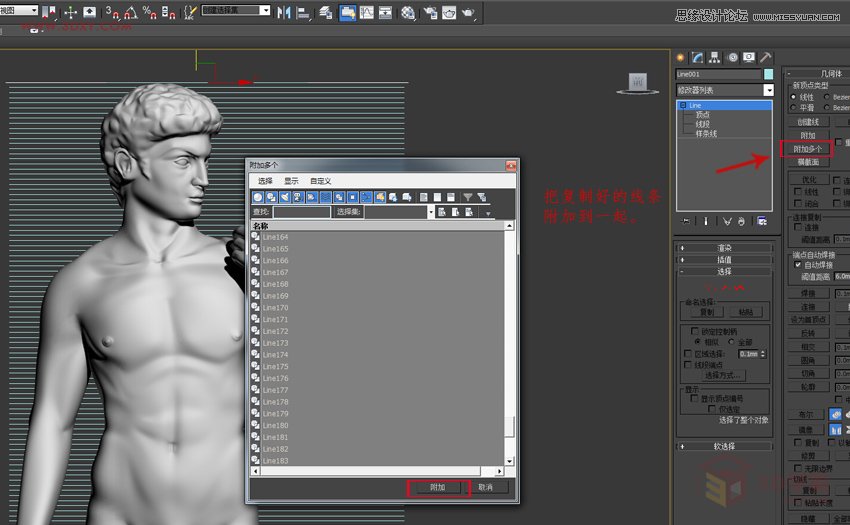Select 顶点 sub-object in modifier stack

coord(703,115)
